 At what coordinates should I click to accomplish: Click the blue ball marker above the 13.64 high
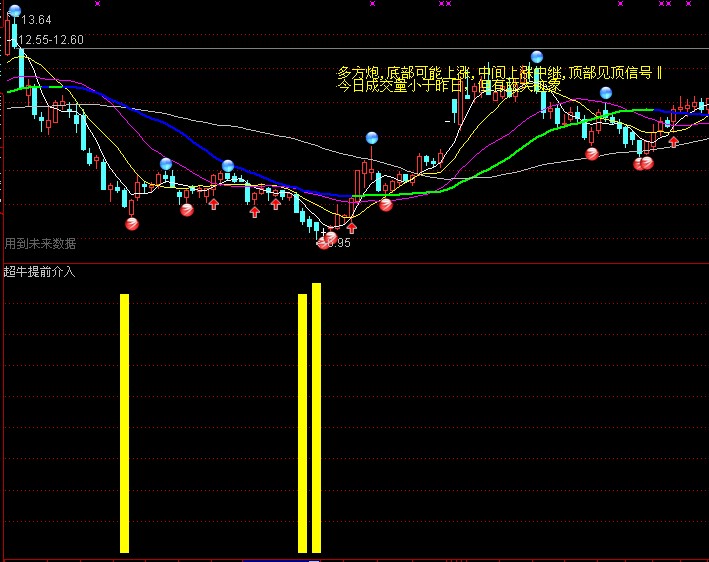(15, 10)
